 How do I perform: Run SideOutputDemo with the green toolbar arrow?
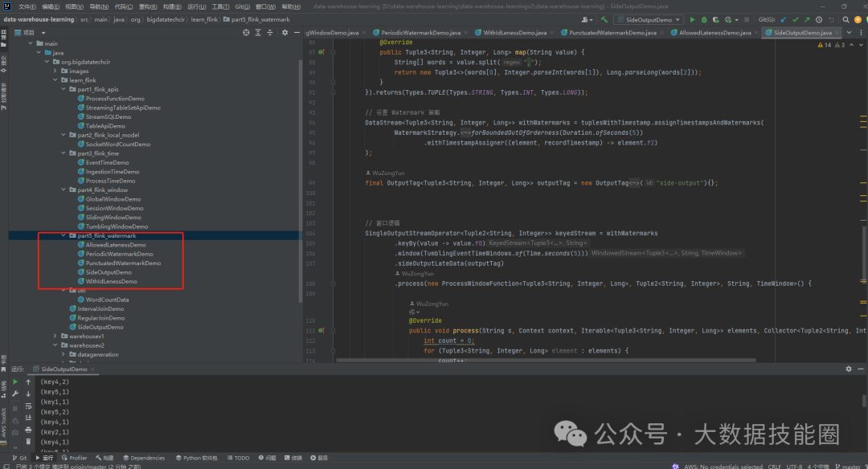(x=692, y=19)
